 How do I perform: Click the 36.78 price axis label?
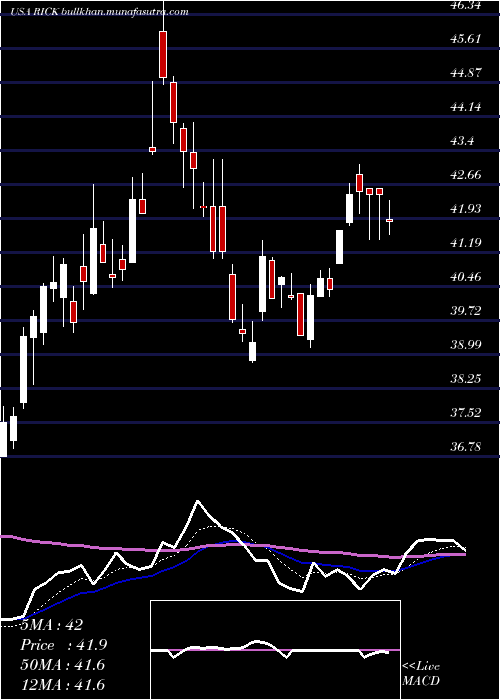tap(466, 446)
